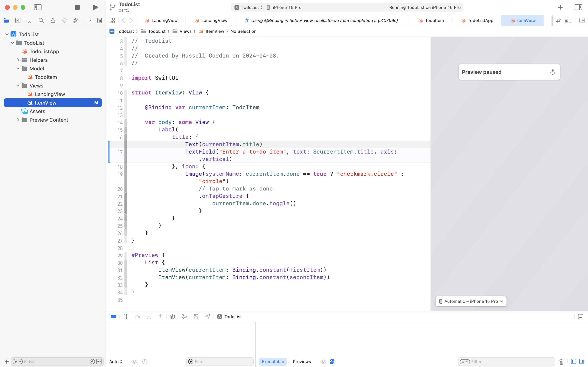Stop the running TodoList app
The height and width of the screenshot is (367, 588).
[x=77, y=7]
